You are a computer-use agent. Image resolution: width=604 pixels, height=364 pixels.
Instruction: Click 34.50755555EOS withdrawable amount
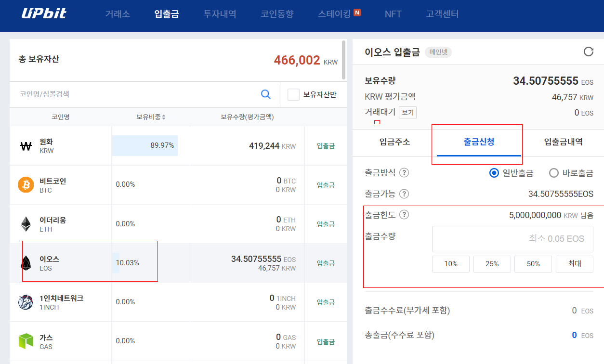[561, 194]
